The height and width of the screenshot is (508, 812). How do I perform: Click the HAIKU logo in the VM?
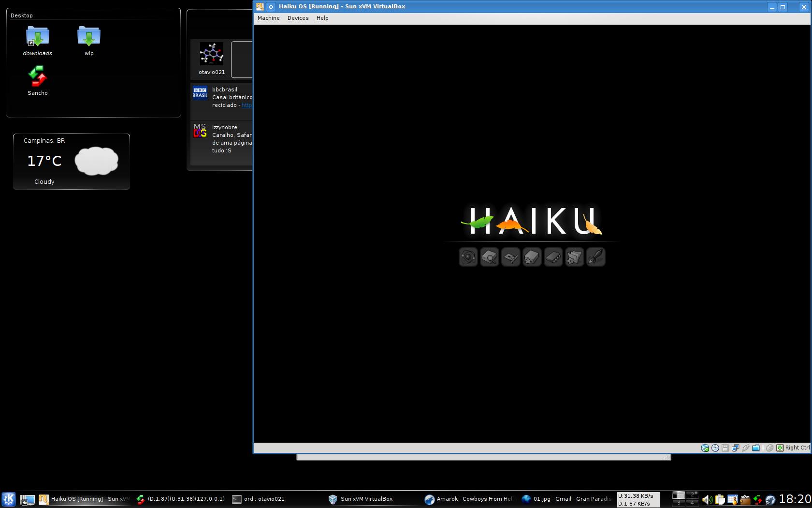[532, 221]
